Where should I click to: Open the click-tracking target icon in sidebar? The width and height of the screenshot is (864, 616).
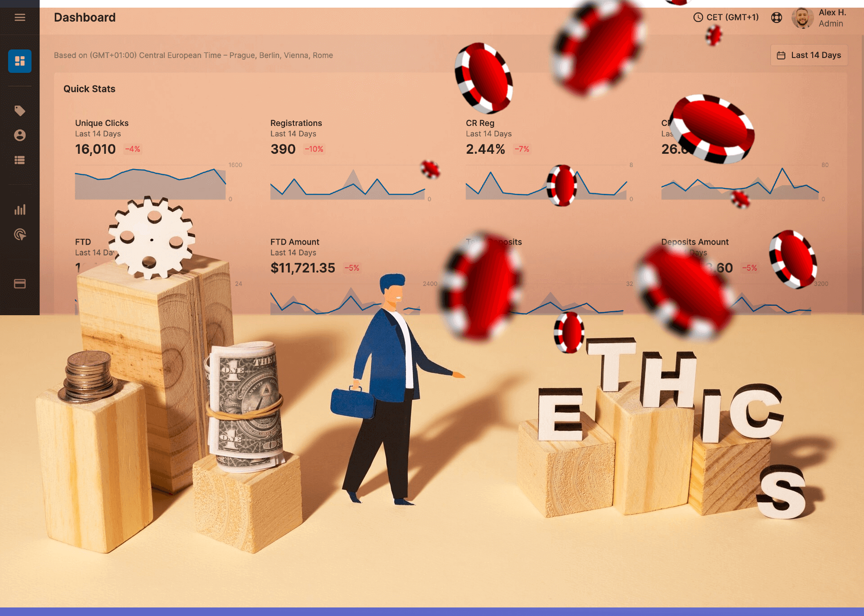click(x=20, y=234)
